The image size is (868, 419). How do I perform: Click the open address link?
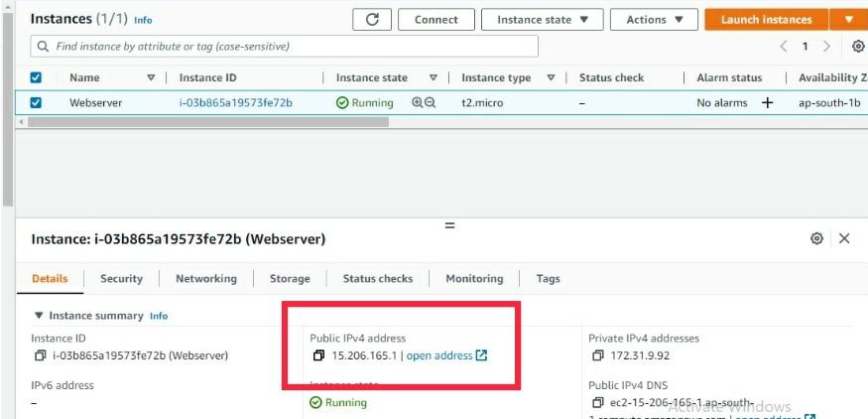(x=446, y=355)
